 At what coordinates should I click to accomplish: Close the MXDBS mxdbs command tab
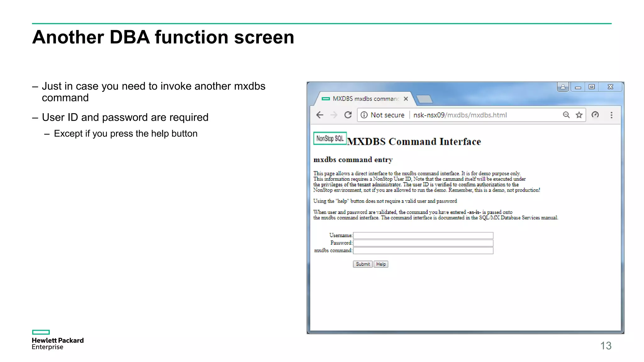pyautogui.click(x=406, y=99)
